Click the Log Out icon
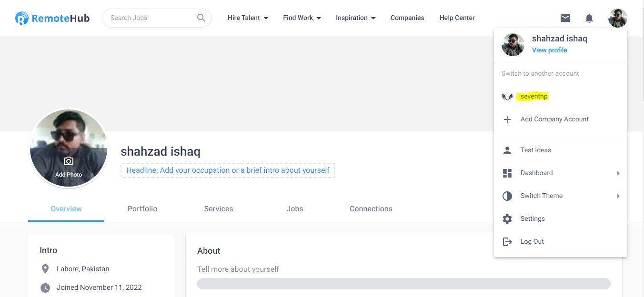 [507, 242]
